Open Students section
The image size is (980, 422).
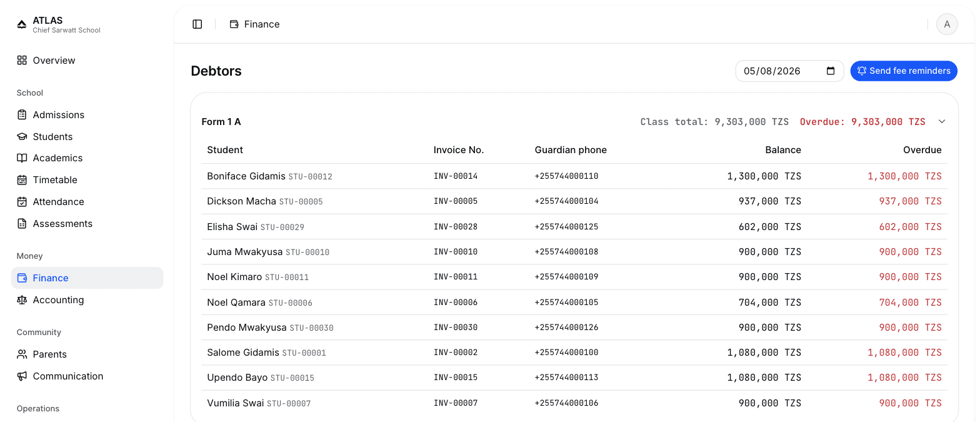coord(87,137)
